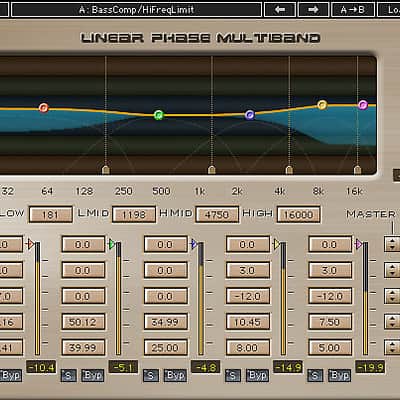The height and width of the screenshot is (400, 400).
Task: Click the green band field showing 39.99
Action: pos(83,348)
